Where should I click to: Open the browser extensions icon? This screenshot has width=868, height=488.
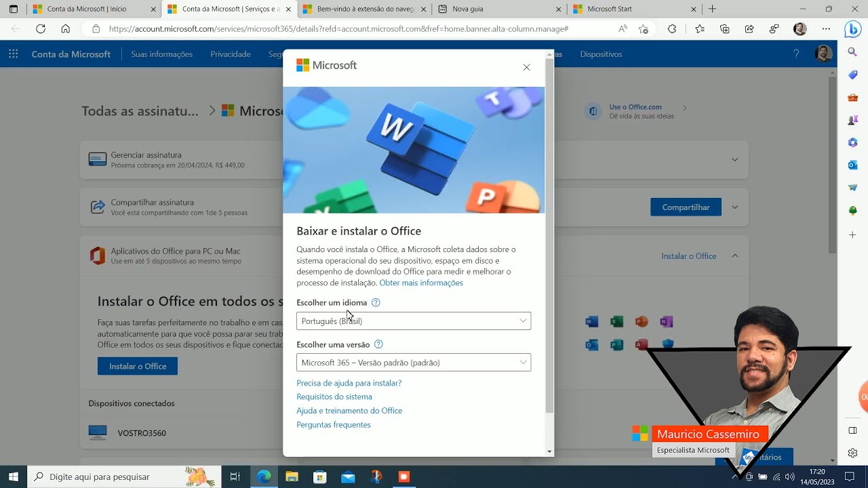pyautogui.click(x=672, y=29)
